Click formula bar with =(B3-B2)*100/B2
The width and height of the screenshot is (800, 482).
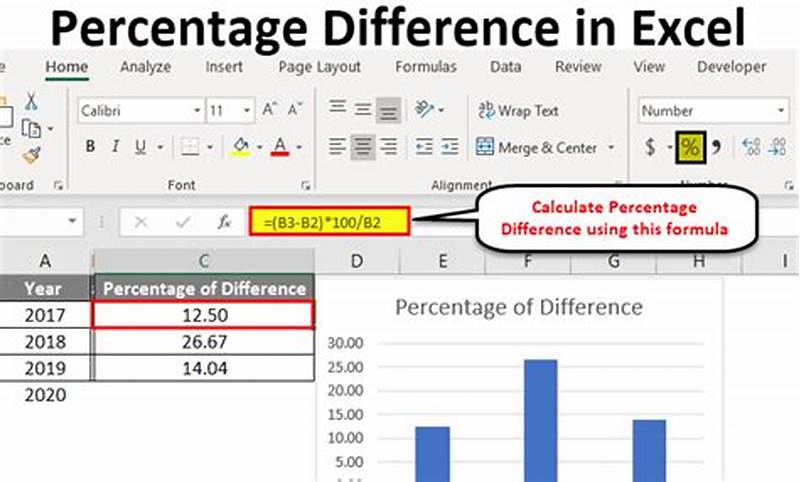[x=330, y=222]
